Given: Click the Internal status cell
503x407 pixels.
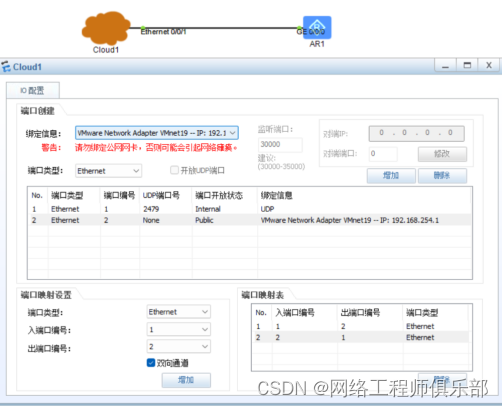Looking at the screenshot, I should pos(208,209).
